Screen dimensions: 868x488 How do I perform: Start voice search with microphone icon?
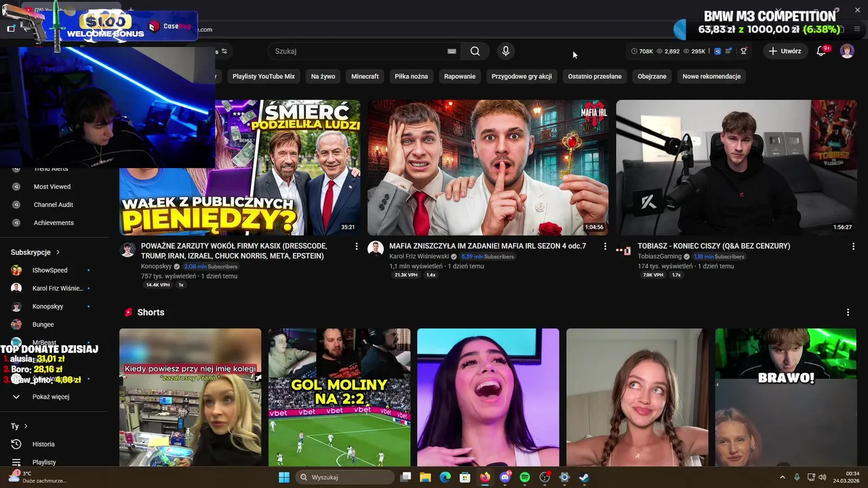click(505, 51)
